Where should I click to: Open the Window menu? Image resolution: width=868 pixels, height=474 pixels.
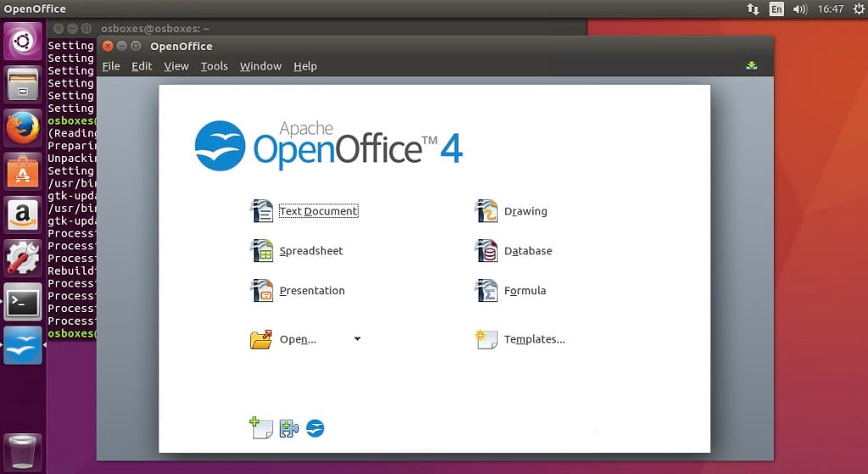tap(260, 66)
